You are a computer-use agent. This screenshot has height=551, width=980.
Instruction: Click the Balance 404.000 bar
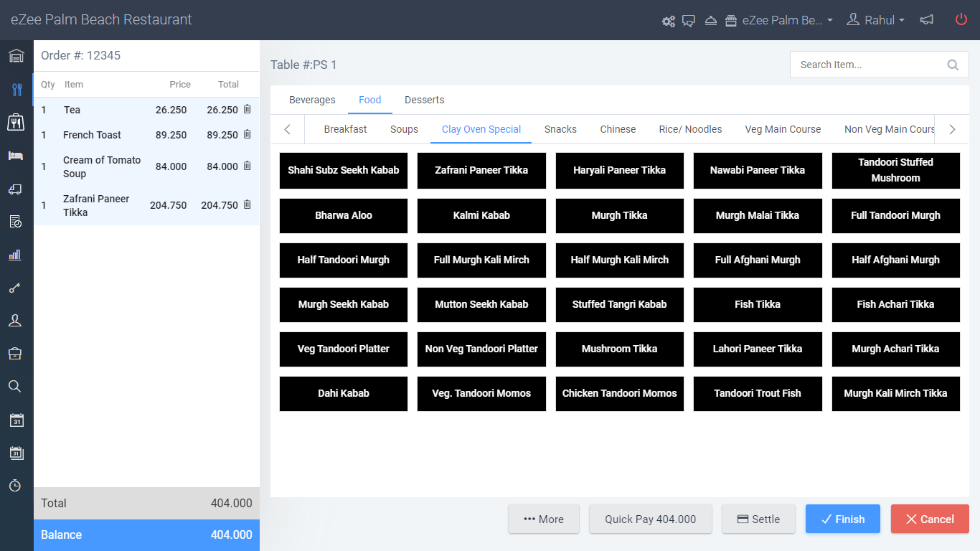[x=146, y=535]
